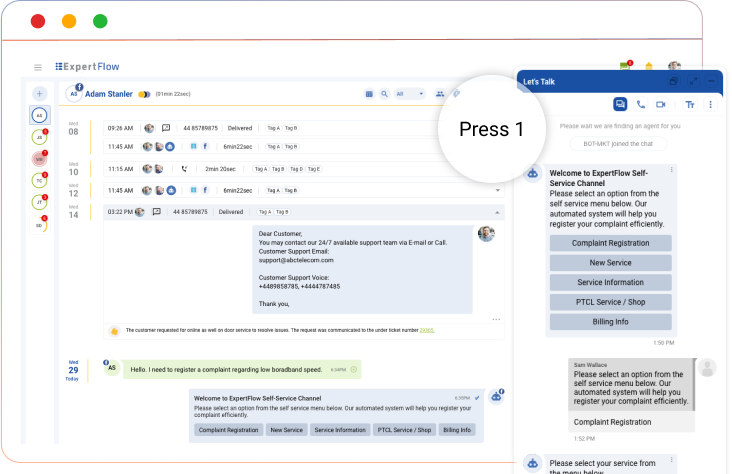Click Tag D in the 11:15 AM row
The height and width of the screenshot is (474, 732).
tap(296, 169)
